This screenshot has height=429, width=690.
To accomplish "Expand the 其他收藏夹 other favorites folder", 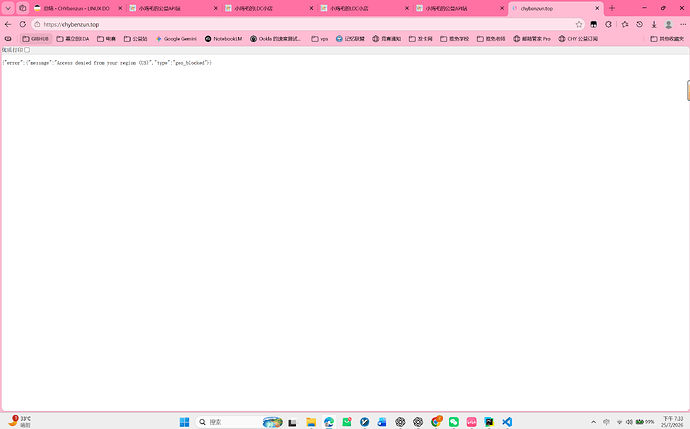I will (667, 39).
